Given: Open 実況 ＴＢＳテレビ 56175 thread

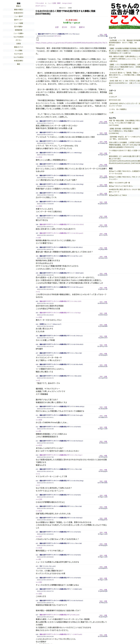Looking at the screenshot, I should coord(121,186).
